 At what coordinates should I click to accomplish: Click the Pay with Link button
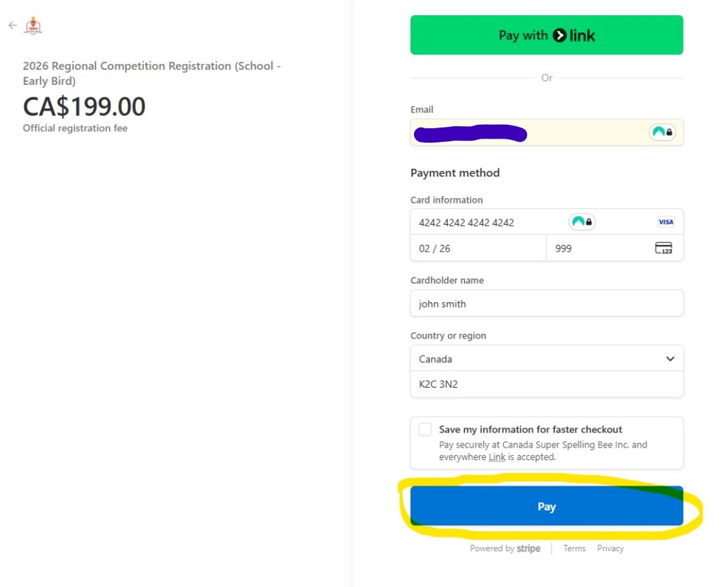[547, 35]
